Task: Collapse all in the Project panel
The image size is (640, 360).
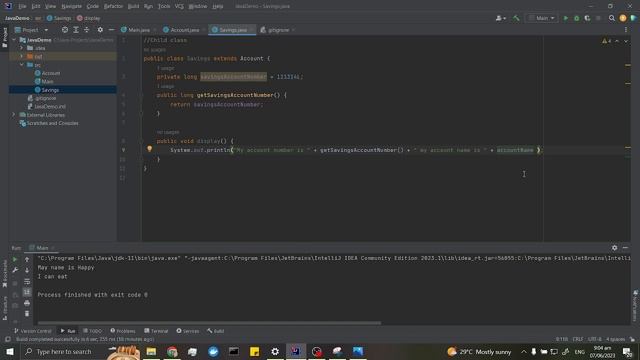Action: (x=87, y=30)
